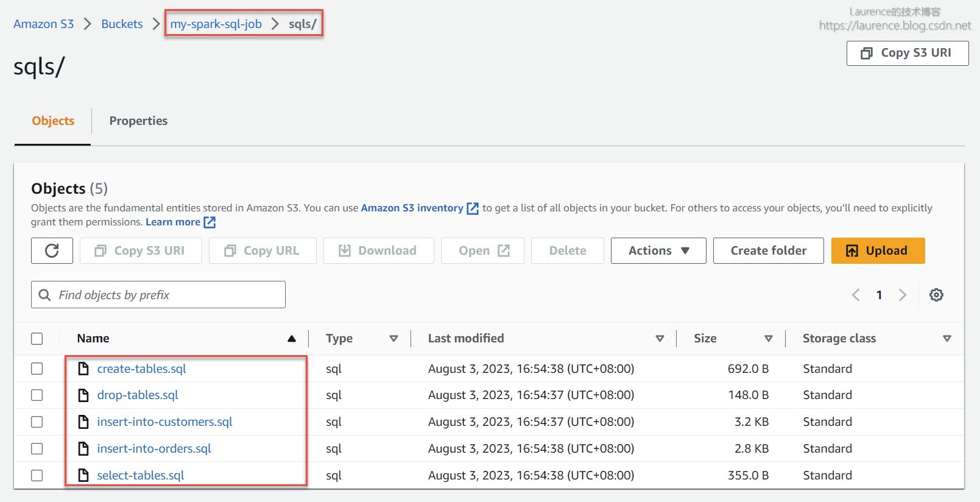Sort objects by Storage class column
Screen dimensions: 980x502
click(x=947, y=339)
